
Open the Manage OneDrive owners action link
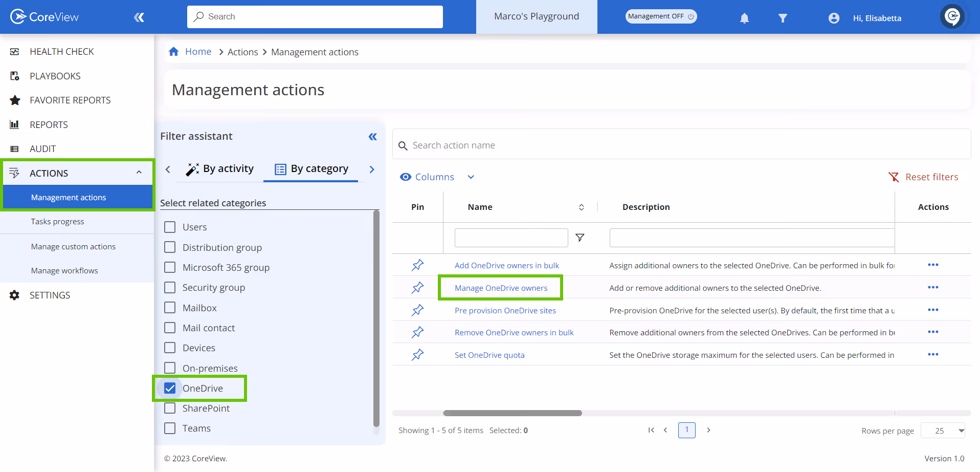tap(500, 288)
